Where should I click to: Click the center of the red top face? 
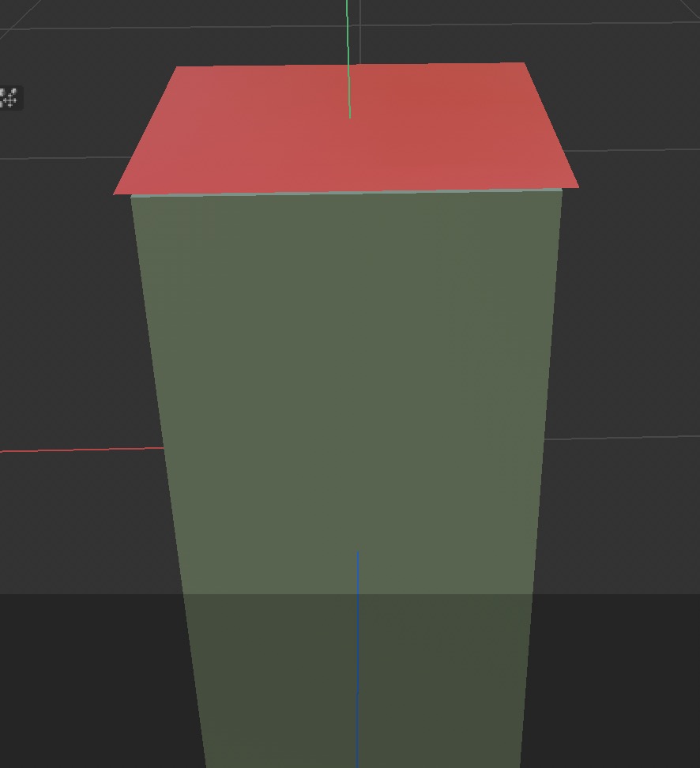(348, 126)
